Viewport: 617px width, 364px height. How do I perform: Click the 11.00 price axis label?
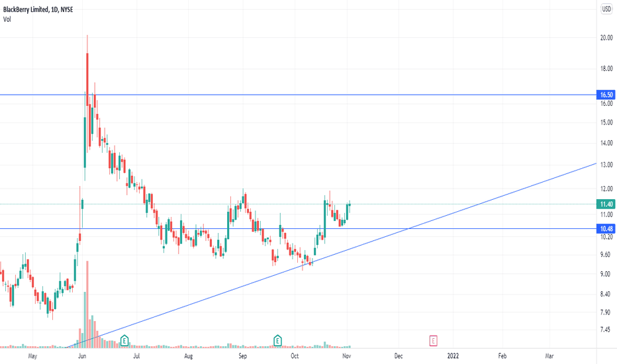coord(606,214)
